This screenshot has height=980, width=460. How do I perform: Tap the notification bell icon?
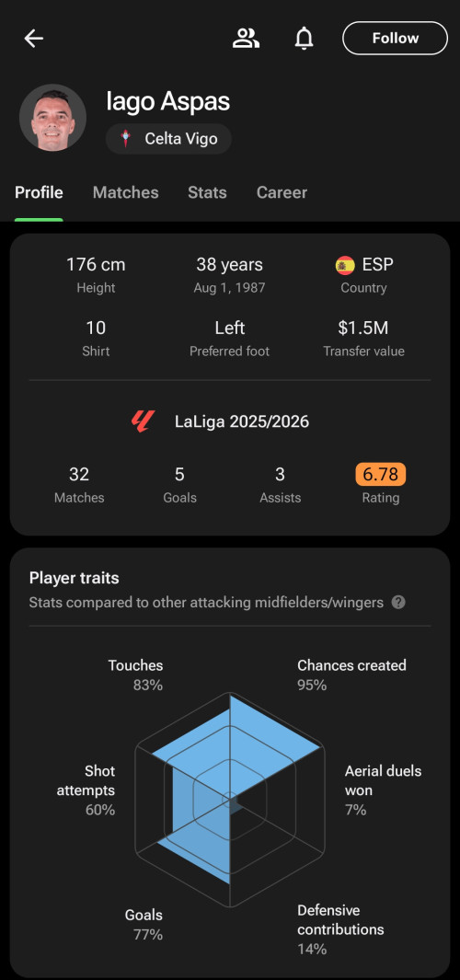(304, 38)
